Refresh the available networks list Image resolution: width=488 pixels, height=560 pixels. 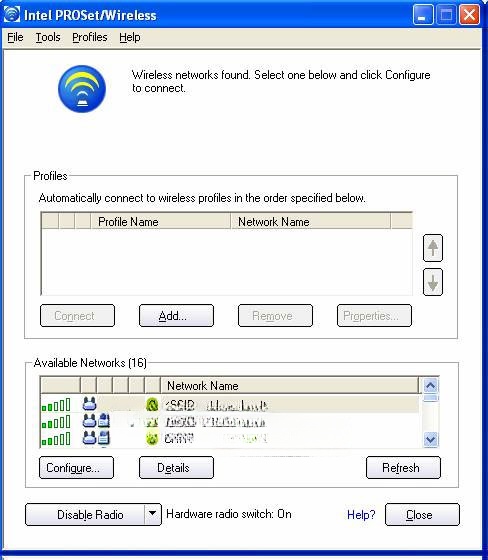tap(403, 468)
